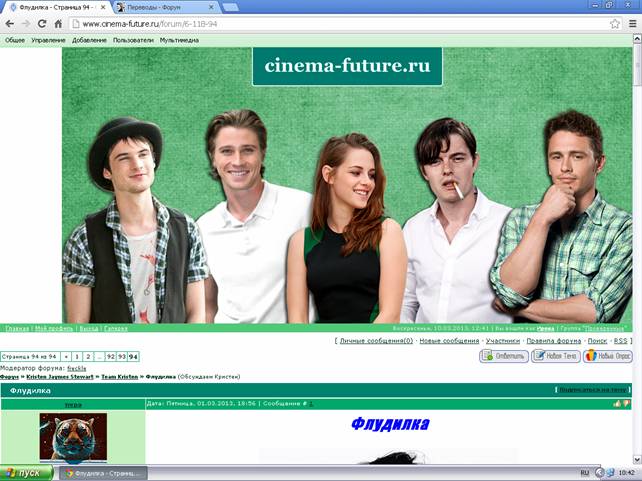The image size is (642, 481).
Task: Click the blue Флудилка post heading
Action: pos(390,424)
